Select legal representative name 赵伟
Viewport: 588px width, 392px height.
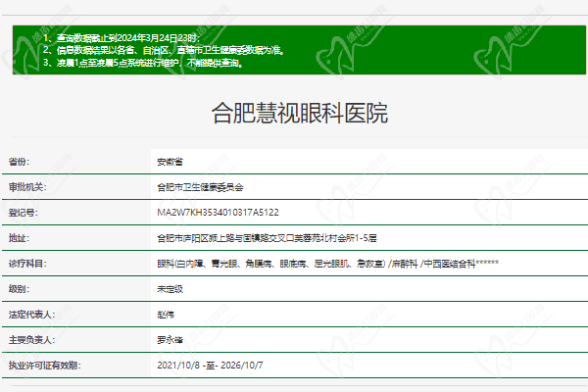click(x=166, y=315)
